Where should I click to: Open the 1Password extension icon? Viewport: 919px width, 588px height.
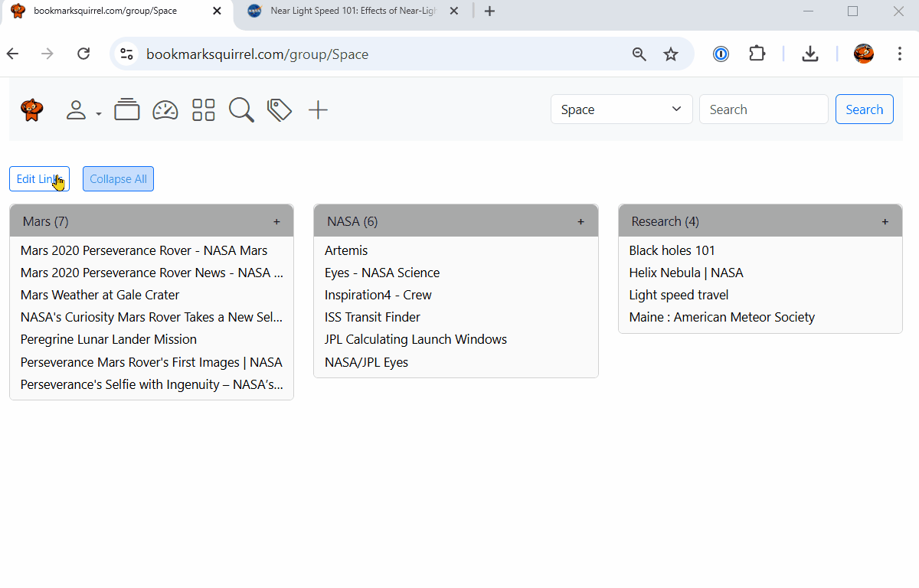pyautogui.click(x=721, y=54)
